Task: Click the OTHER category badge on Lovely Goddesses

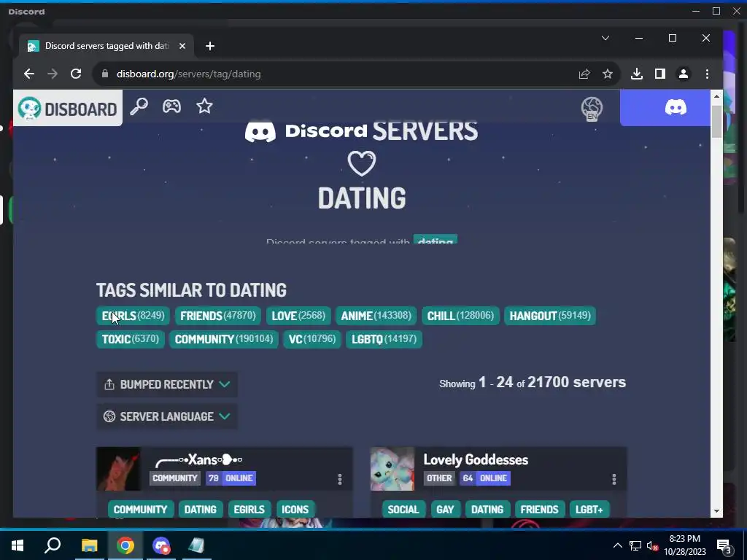Action: pos(439,478)
